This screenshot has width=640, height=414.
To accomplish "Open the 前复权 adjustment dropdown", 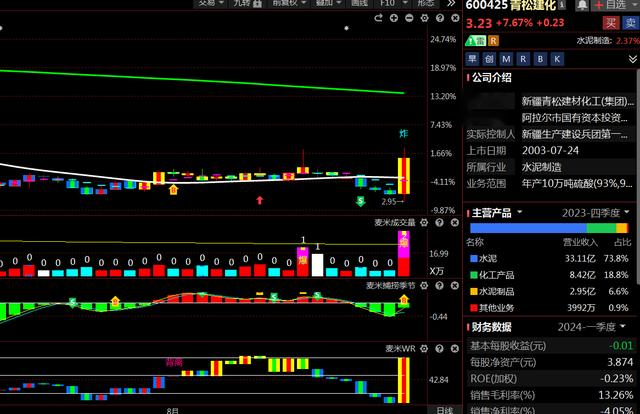I will [289, 3].
